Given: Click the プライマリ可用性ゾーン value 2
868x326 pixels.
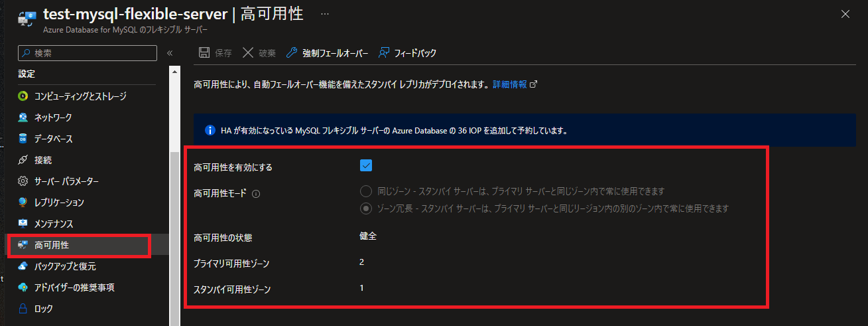Looking at the screenshot, I should [362, 262].
